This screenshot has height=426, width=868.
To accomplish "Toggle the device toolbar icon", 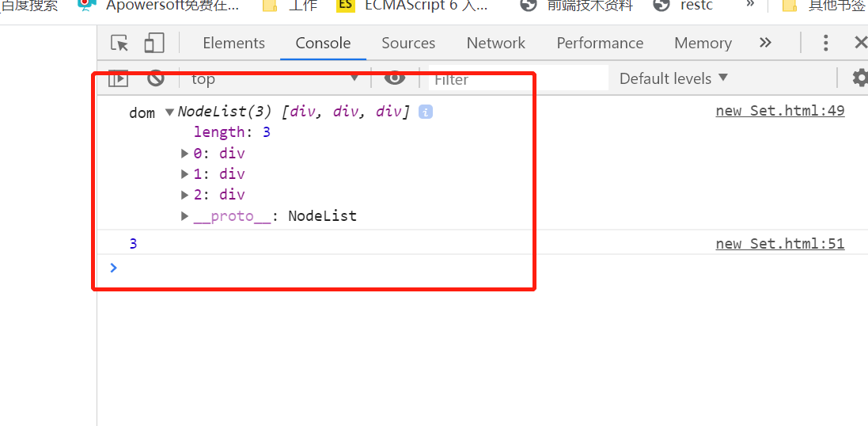I will click(x=154, y=44).
